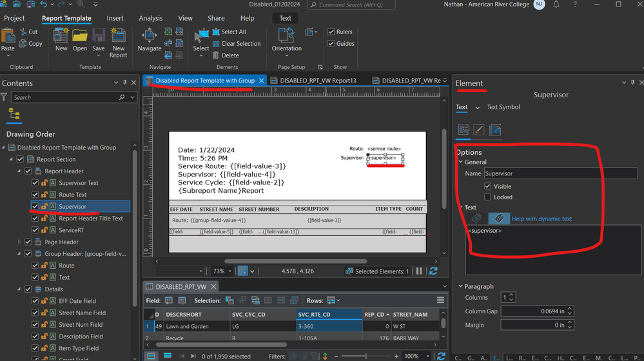644x361 pixels.
Task: Collapse the Report Header tree node
Action: (19, 171)
